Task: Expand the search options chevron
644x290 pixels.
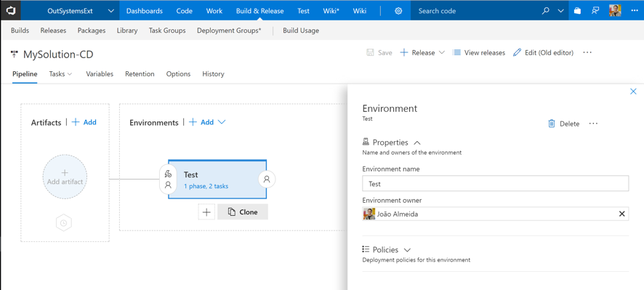Action: pyautogui.click(x=560, y=11)
